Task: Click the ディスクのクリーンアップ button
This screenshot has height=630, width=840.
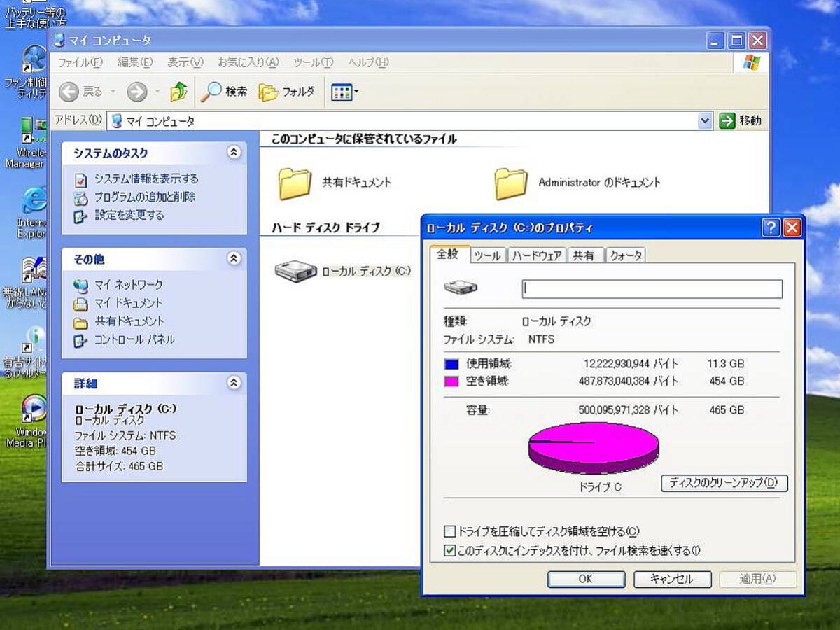Action: pyautogui.click(x=724, y=483)
